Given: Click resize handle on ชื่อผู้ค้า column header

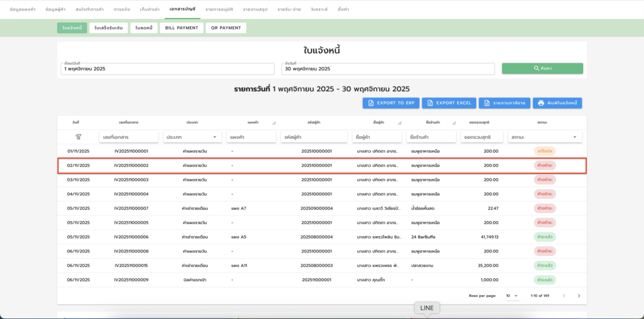Looking at the screenshot, I should pos(399,123).
